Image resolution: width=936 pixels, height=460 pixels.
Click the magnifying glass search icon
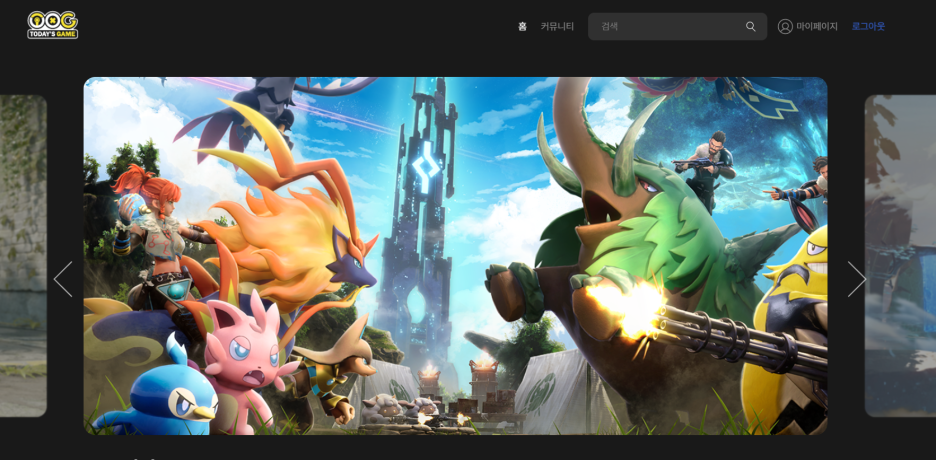(750, 26)
